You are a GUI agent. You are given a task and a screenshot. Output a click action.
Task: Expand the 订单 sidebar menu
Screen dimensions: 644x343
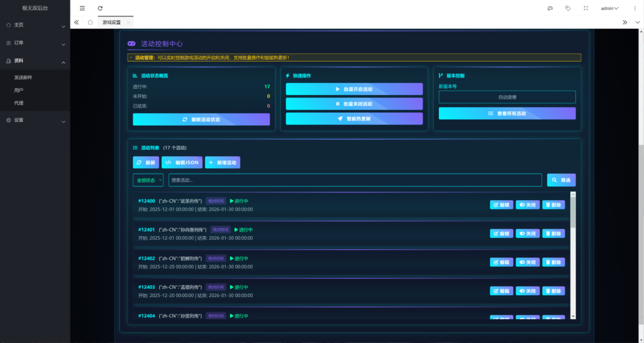[x=35, y=43]
